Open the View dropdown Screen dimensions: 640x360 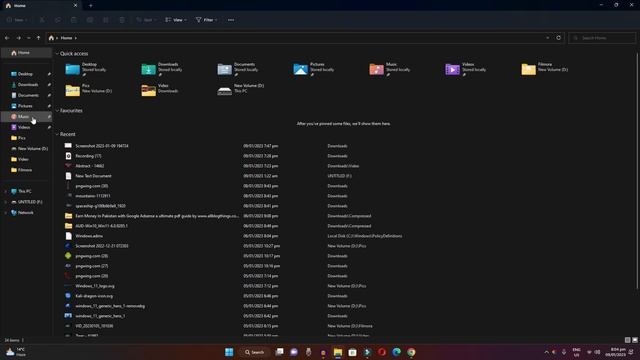pos(176,20)
